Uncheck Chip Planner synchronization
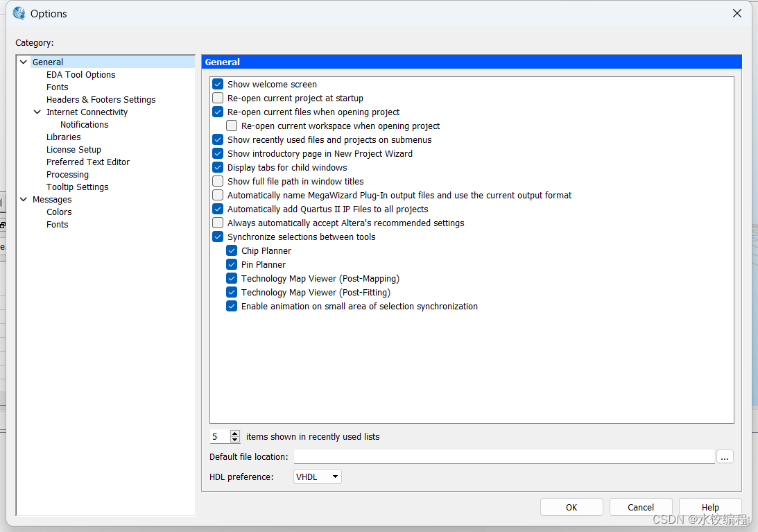This screenshot has height=532, width=758. (232, 250)
